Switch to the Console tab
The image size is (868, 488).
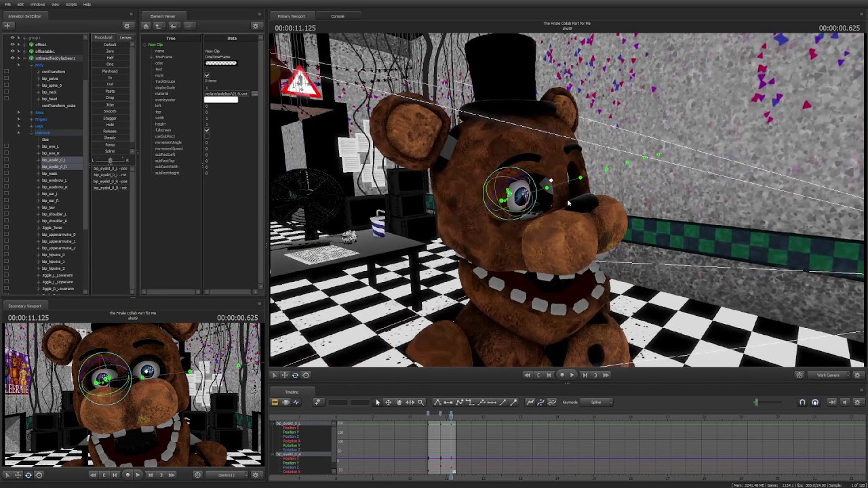click(x=337, y=16)
